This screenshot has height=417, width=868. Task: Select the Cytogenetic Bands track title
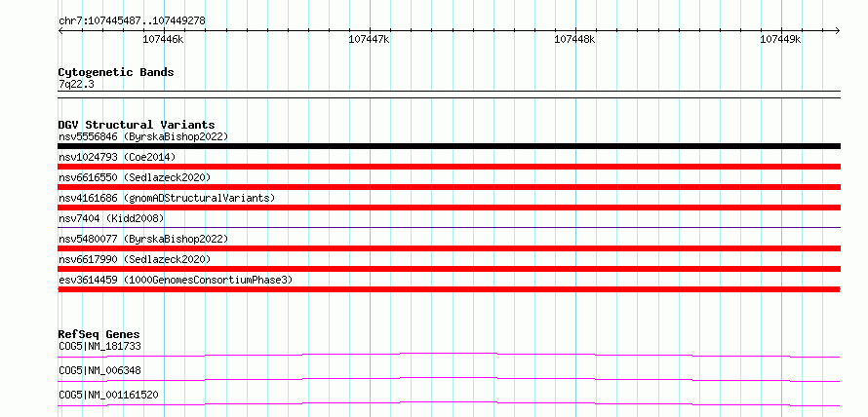click(116, 72)
